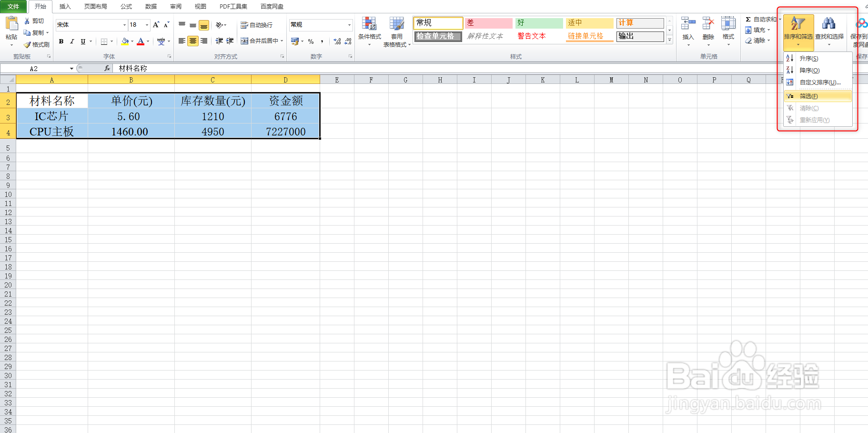Choose Sort Ascending (升序) from menu
The height and width of the screenshot is (433, 868).
coord(818,58)
